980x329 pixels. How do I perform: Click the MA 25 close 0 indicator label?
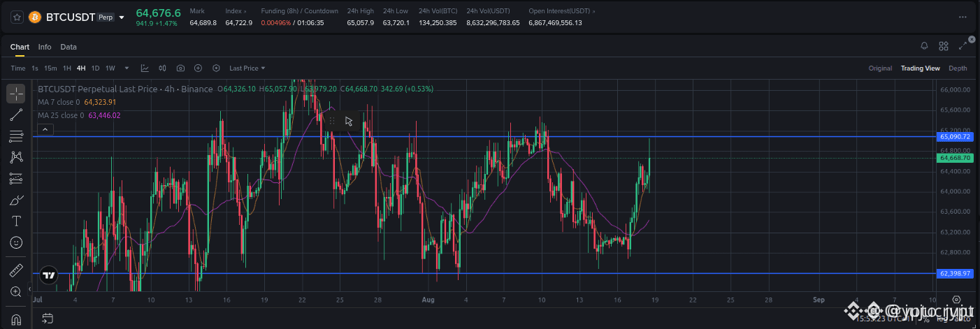(x=61, y=115)
